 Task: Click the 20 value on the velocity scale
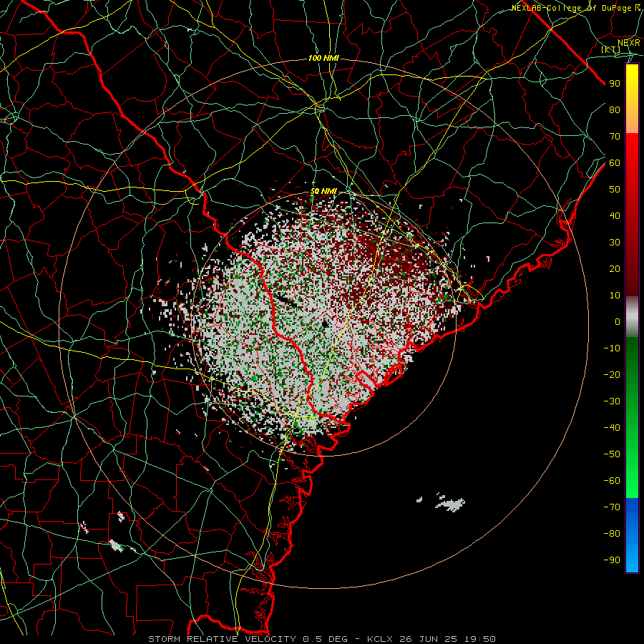(x=615, y=268)
